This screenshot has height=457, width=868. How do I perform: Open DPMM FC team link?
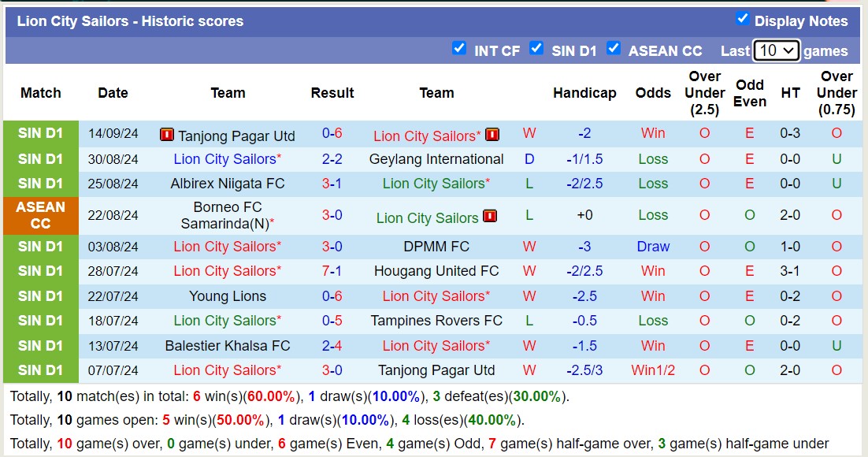[436, 246]
